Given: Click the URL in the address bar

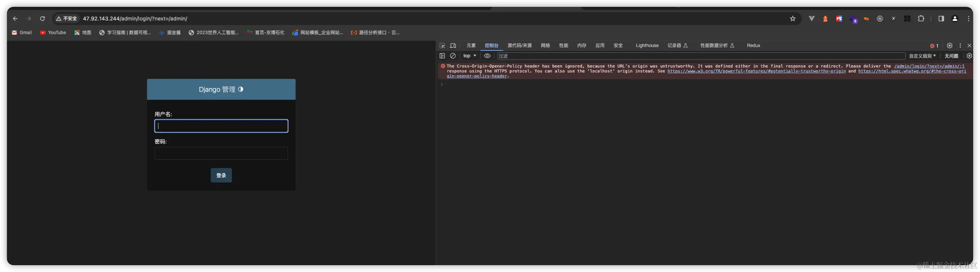Looking at the screenshot, I should 135,19.
